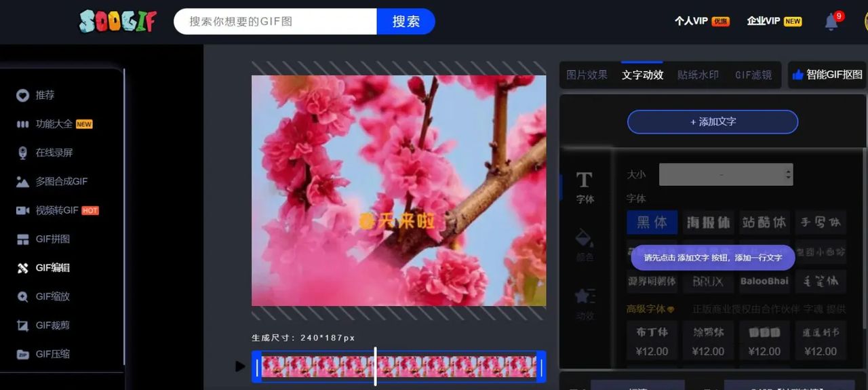Click the GIF裁剪 crop icon
Viewport: 868px width, 390px height.
pos(22,326)
